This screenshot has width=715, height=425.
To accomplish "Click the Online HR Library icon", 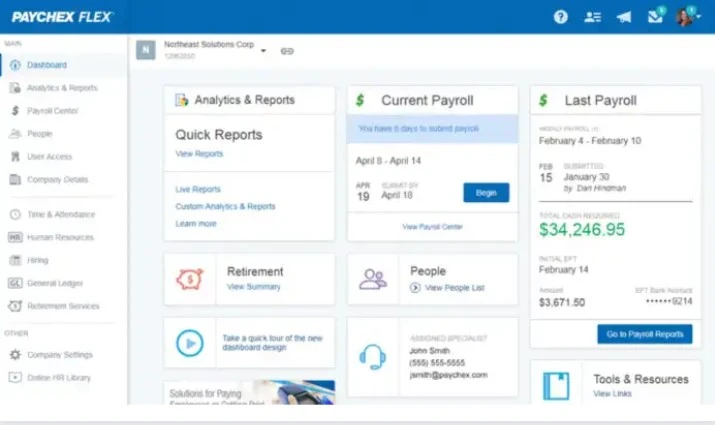I will pyautogui.click(x=15, y=378).
